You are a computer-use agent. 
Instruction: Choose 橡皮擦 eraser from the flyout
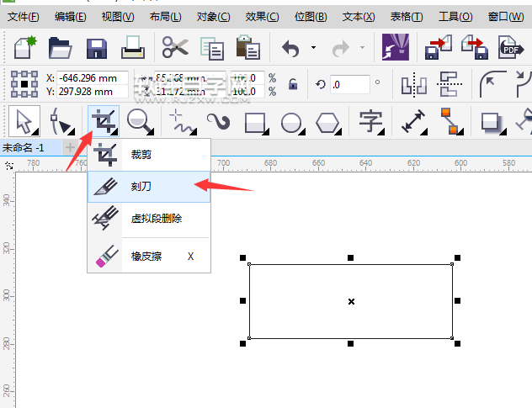click(x=149, y=256)
